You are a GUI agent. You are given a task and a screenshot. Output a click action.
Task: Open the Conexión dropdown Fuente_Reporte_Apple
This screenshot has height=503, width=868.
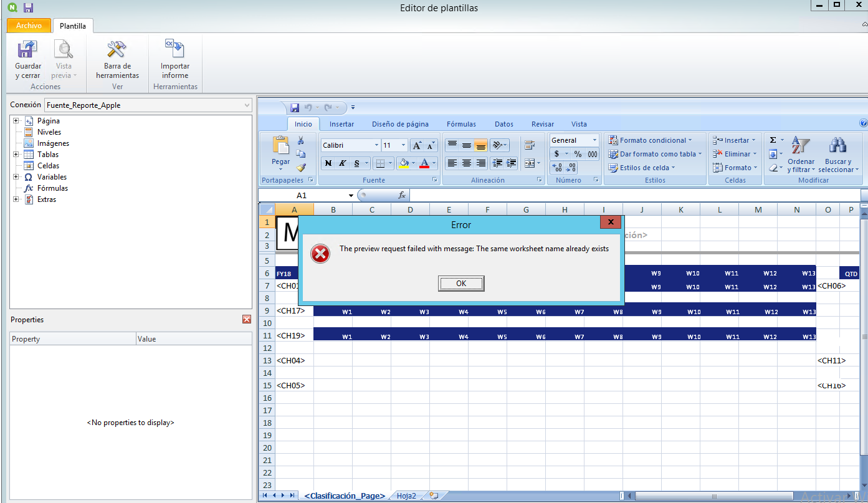click(x=148, y=105)
